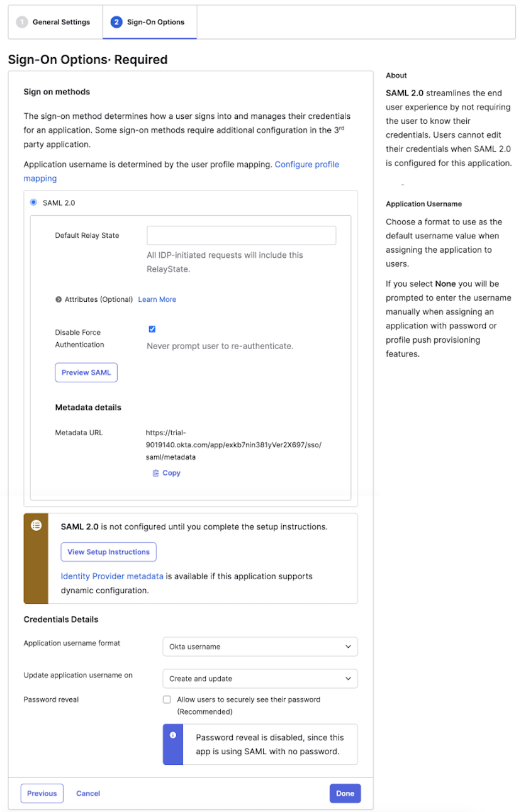Select the SAML 2.0 radio button
This screenshot has height=812, width=521.
pos(34,203)
